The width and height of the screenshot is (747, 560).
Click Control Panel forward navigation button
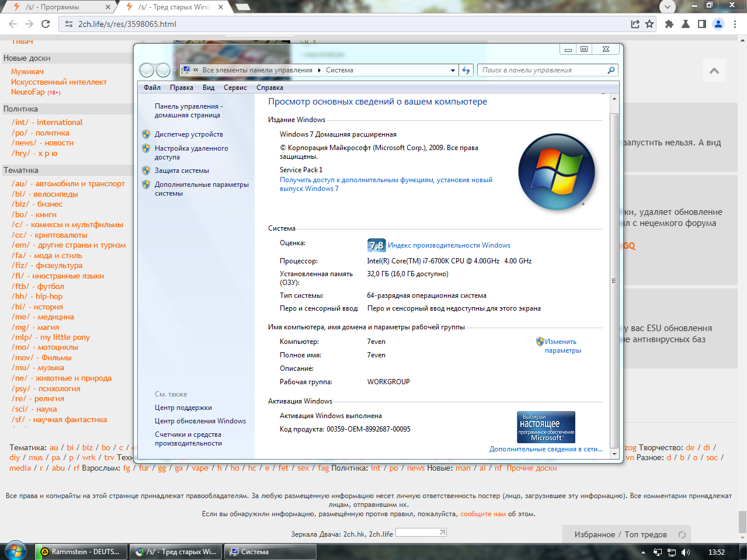[164, 70]
